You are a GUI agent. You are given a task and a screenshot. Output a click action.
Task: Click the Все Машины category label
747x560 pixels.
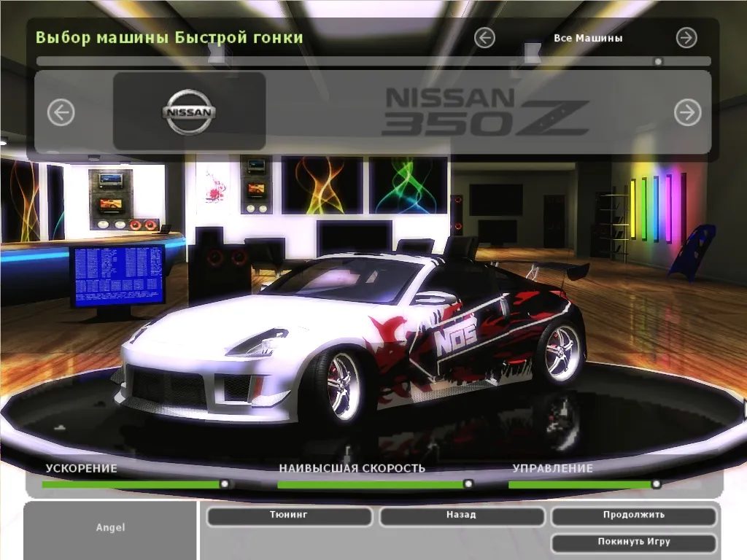tap(588, 38)
